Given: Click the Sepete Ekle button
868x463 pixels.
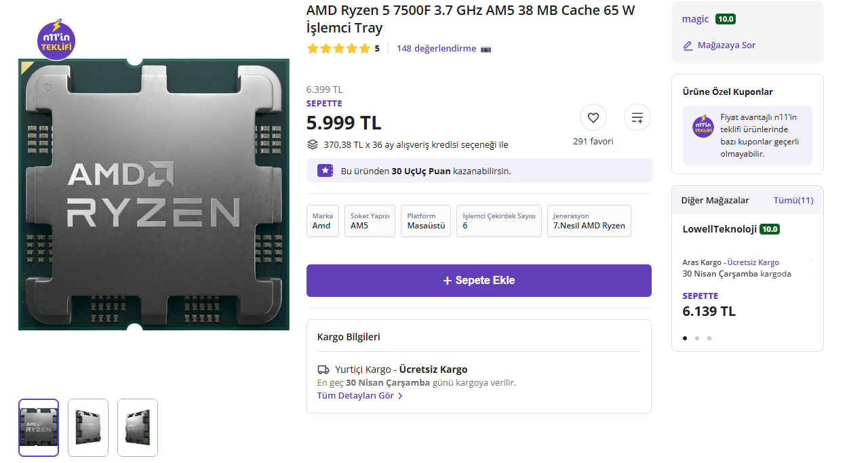Looking at the screenshot, I should [x=479, y=281].
